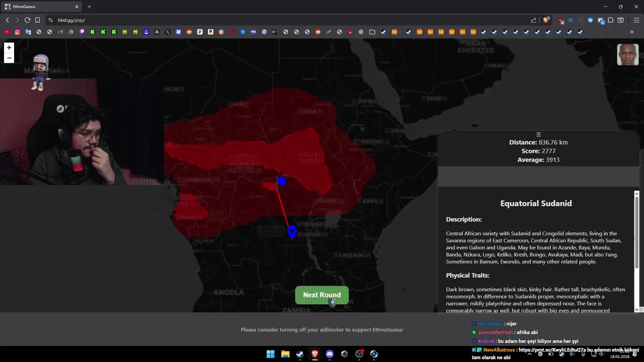644x362 pixels.
Task: Open Brave browser taskbar icon
Action: (315, 354)
